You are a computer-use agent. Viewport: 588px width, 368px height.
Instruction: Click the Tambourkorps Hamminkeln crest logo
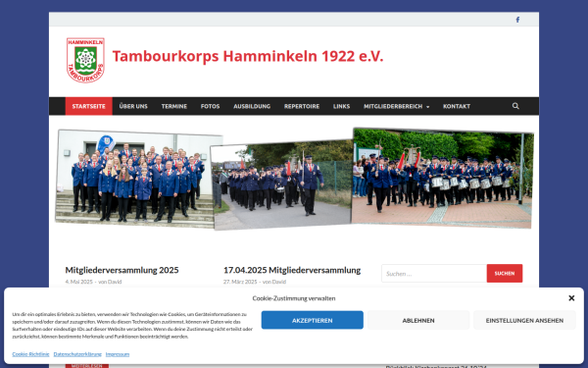pos(85,60)
